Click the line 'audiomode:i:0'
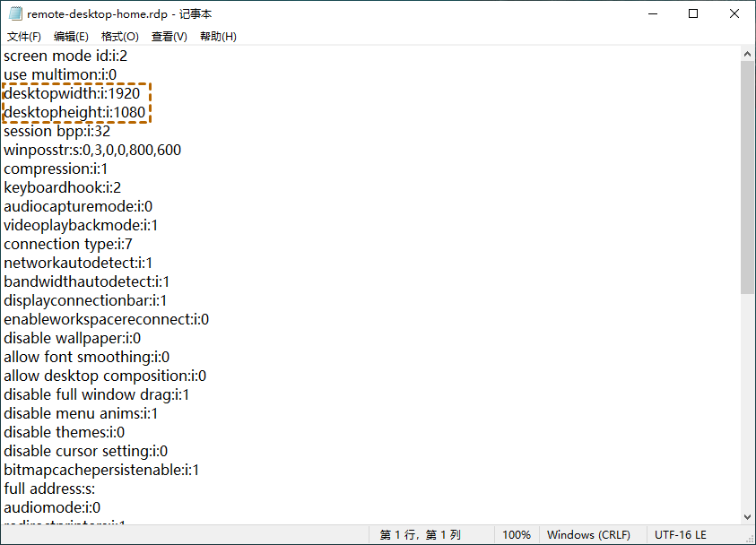Screen dimensions: 756x545 pos(52,507)
